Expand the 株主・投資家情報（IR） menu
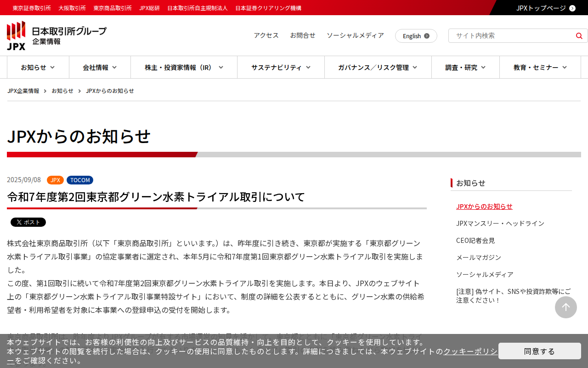 point(184,67)
